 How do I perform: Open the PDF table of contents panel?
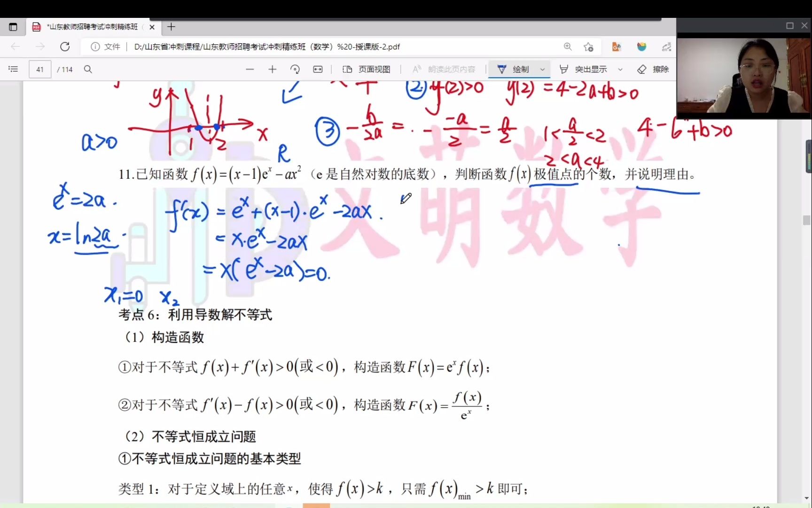(x=13, y=69)
